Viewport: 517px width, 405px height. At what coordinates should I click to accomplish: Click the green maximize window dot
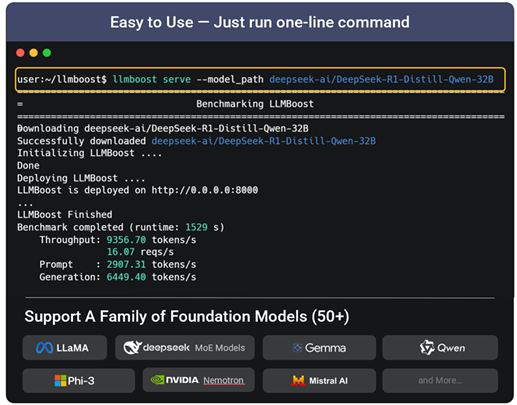pyautogui.click(x=47, y=53)
